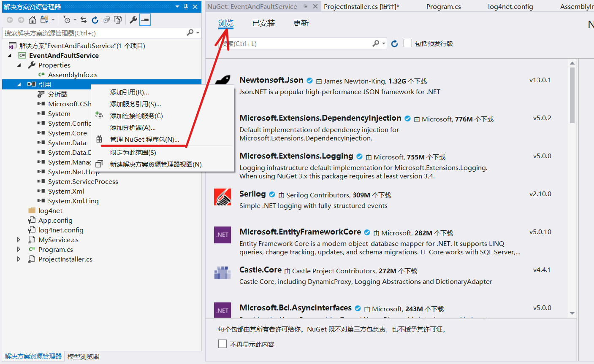Collapse the 引用 references node
This screenshot has width=594, height=364.
click(19, 84)
